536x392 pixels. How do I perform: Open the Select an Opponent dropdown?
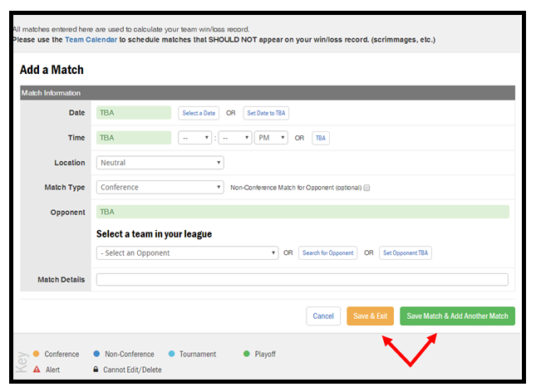point(187,252)
